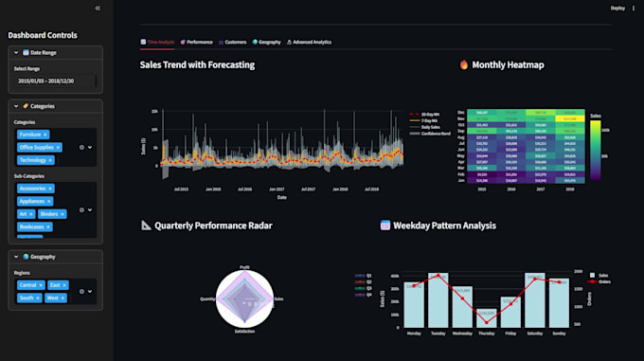Open the Regions multiselect dropdown arrow
The width and height of the screenshot is (644, 361).
click(x=90, y=292)
